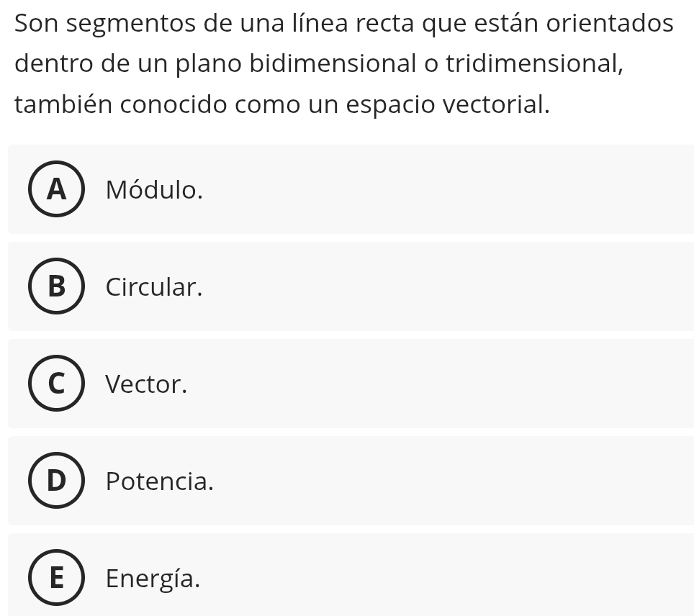Viewport: 694px width, 616px height.
Task: Choose the circled C option marker
Action: (x=55, y=384)
